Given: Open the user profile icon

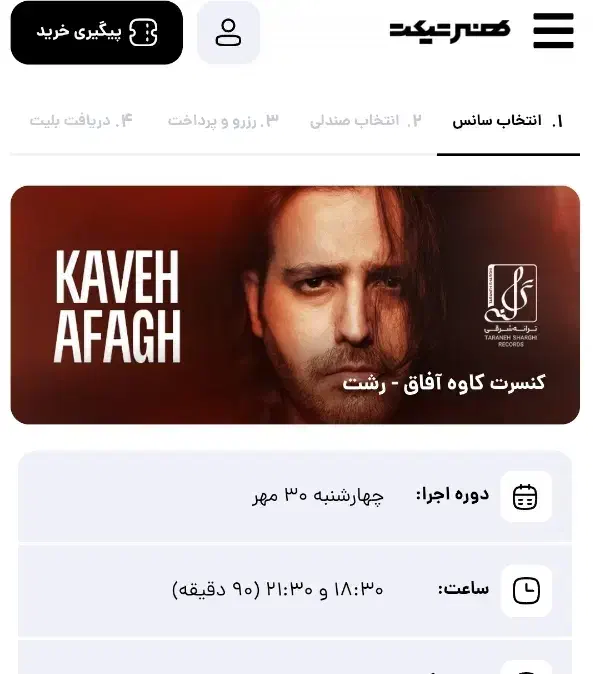Looking at the screenshot, I should click(x=228, y=32).
